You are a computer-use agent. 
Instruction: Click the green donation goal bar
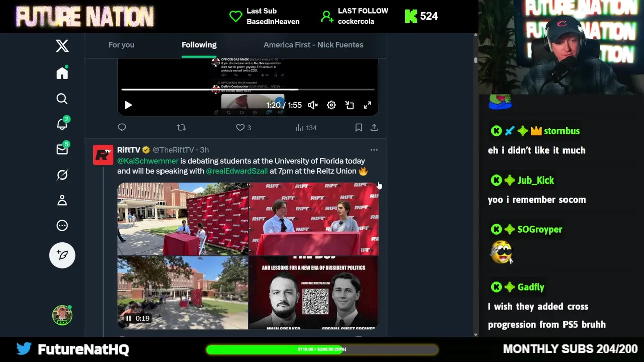click(322, 349)
